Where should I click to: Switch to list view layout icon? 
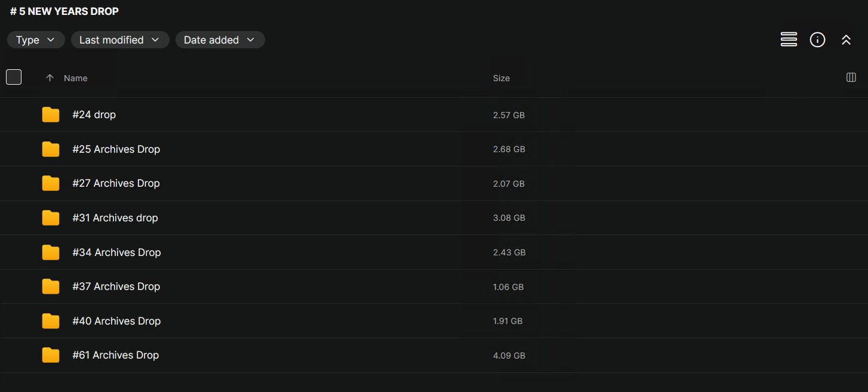(789, 40)
